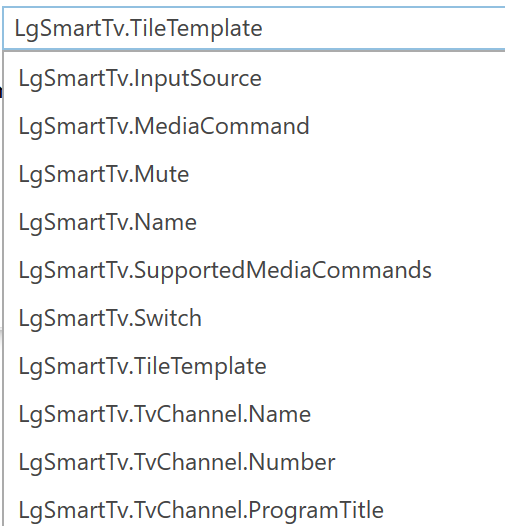Select the TvChannel.Name property item
Viewport: 505px width, 526px height.
(254, 414)
